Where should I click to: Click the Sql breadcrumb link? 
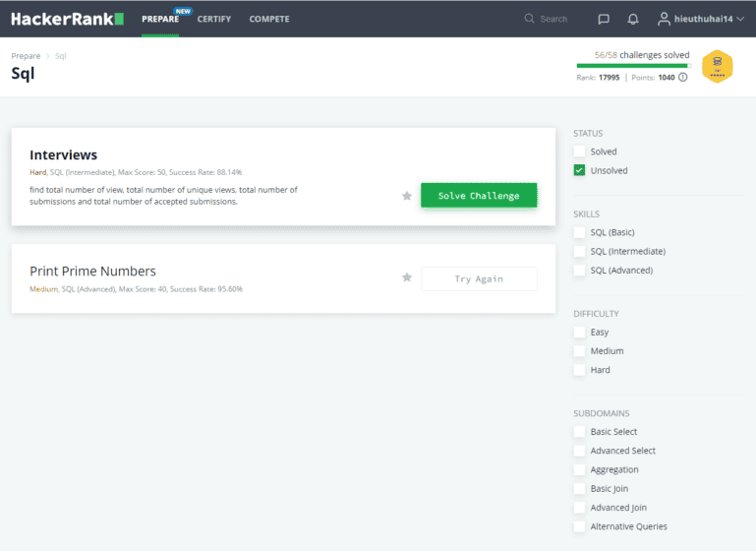tap(60, 56)
